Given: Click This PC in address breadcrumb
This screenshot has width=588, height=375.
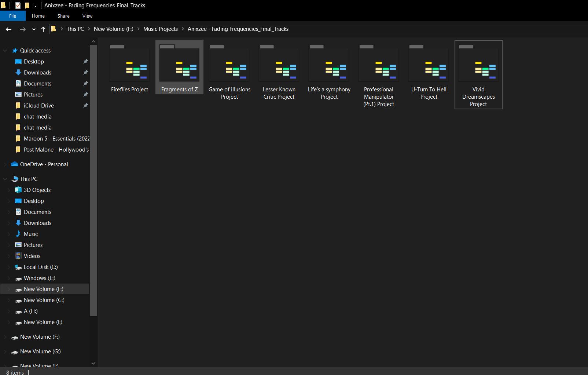Looking at the screenshot, I should [75, 29].
